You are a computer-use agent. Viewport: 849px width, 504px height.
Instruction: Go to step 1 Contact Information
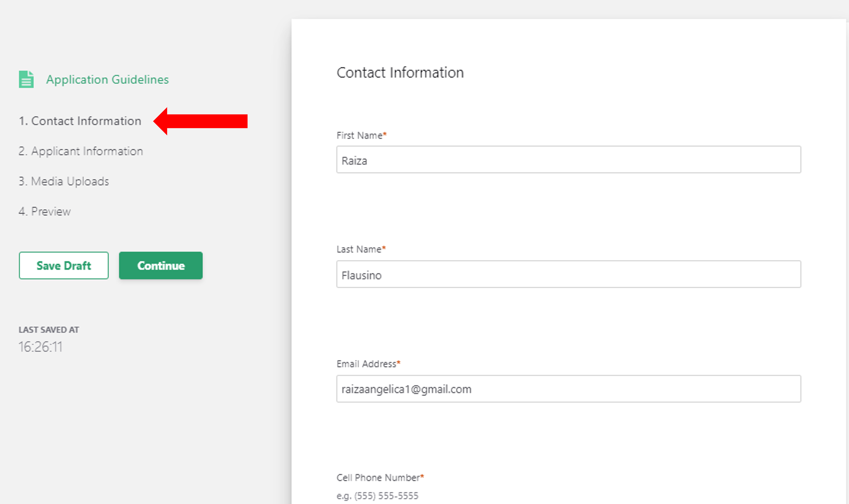[x=80, y=121]
